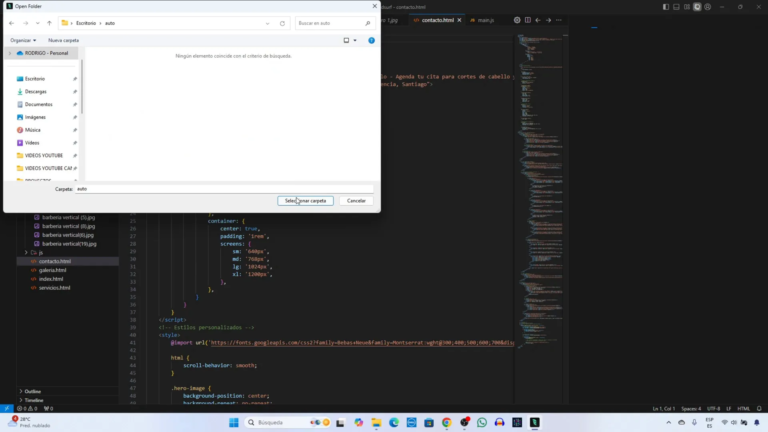Screen dimensions: 768x432
Task: Expand RODRIGO - Personal tree node
Action: point(9,53)
